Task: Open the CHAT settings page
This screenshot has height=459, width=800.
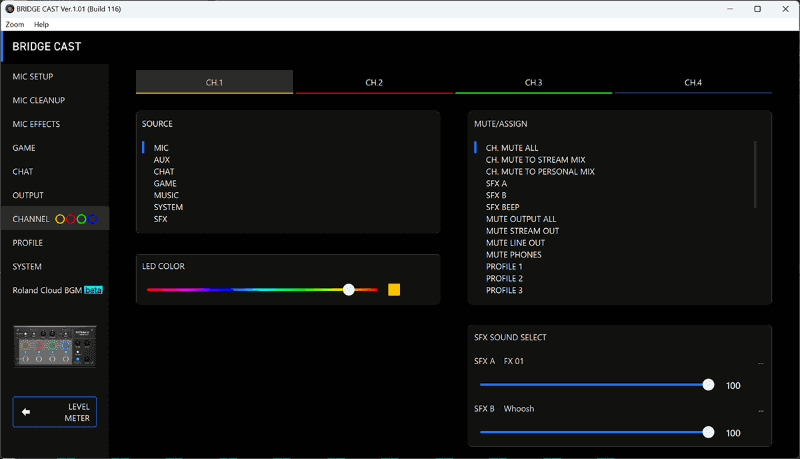Action: [55, 171]
